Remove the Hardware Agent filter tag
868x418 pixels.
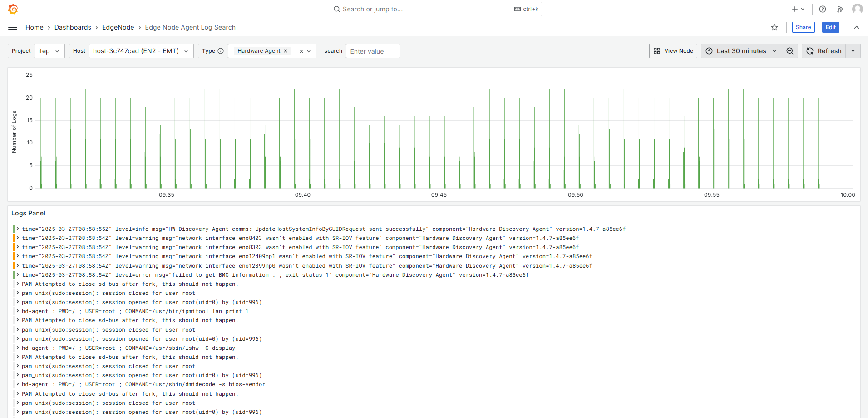(x=286, y=51)
